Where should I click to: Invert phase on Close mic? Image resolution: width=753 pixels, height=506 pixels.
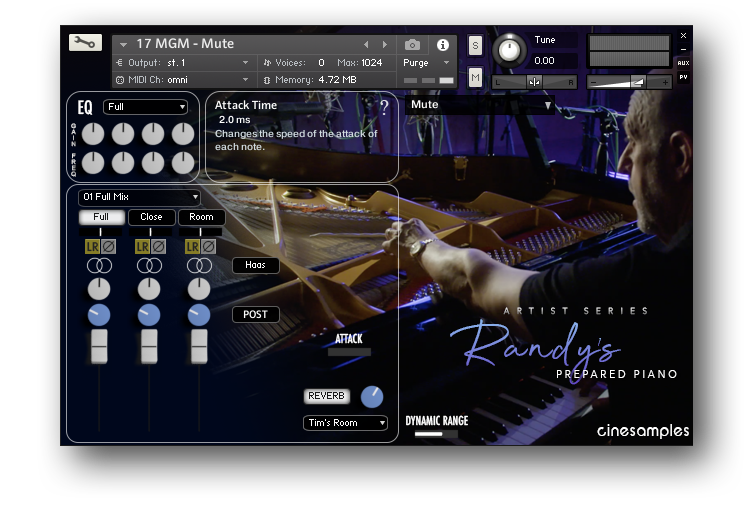point(159,247)
